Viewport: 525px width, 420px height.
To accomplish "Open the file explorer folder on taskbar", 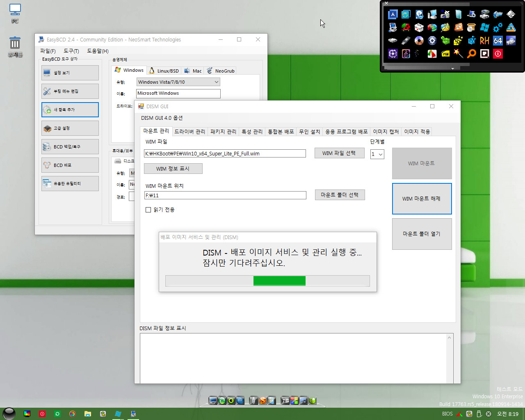I will pyautogui.click(x=87, y=414).
